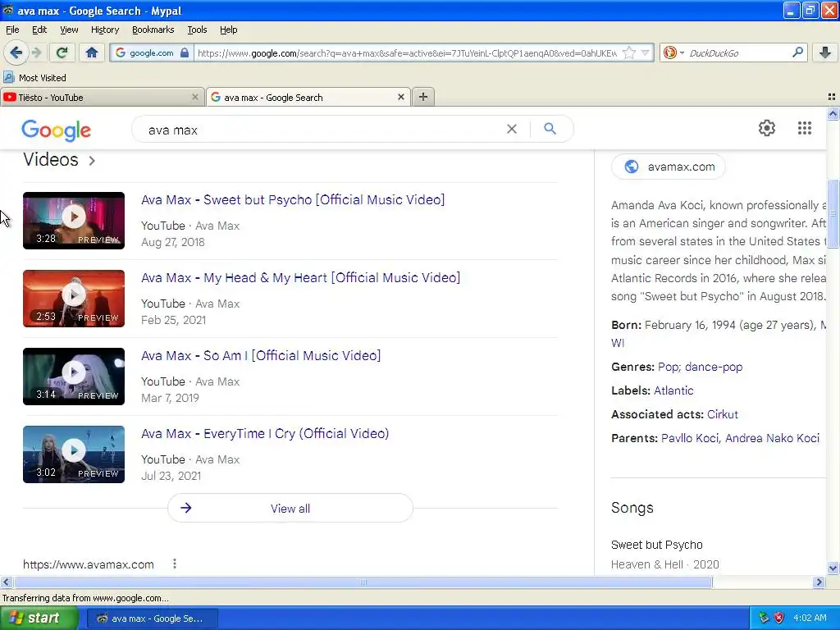Open the Most Visited bookmarks folder
Screen dimensions: 840x630
(x=34, y=78)
